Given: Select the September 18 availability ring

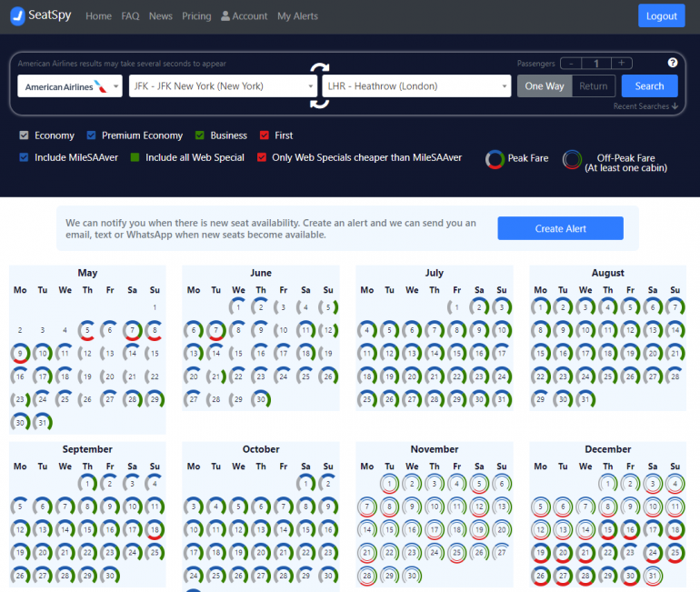Looking at the screenshot, I should click(154, 529).
